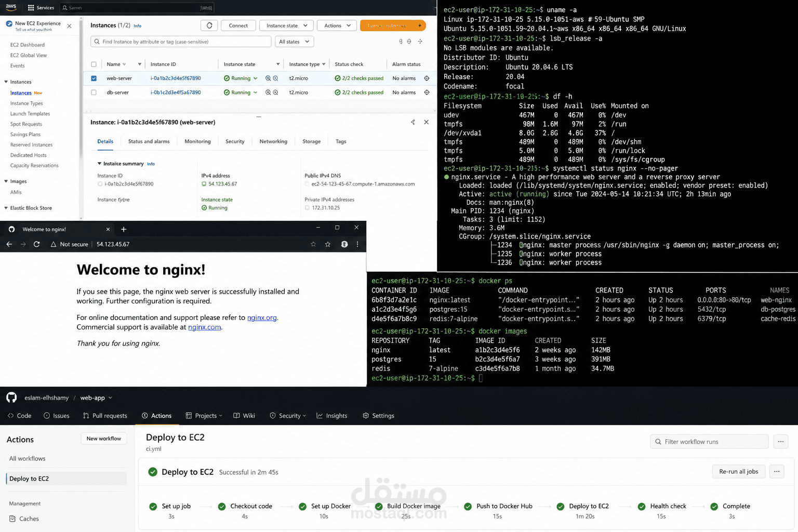Click the AWS logo in the console header
798x532 pixels.
(x=11, y=7)
